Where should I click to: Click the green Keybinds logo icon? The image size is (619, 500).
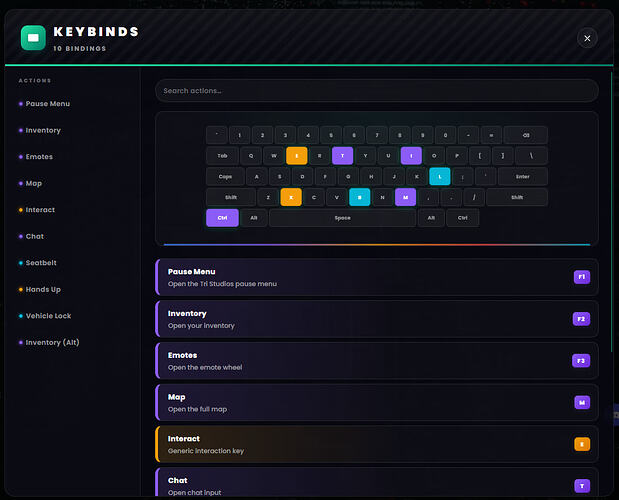[x=34, y=38]
